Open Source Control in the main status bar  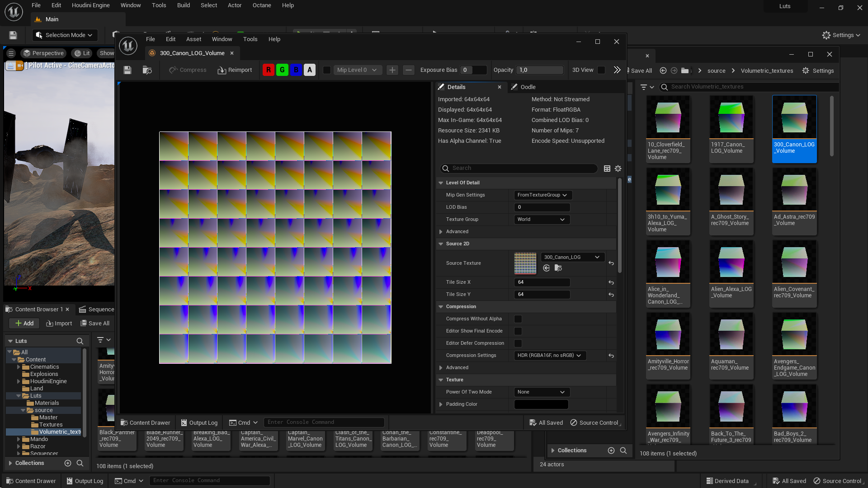pos(838,481)
